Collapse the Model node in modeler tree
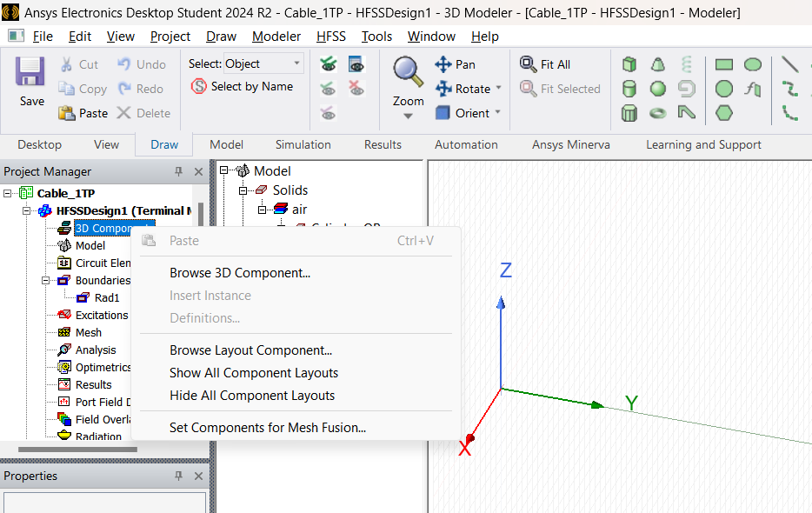 [x=223, y=170]
